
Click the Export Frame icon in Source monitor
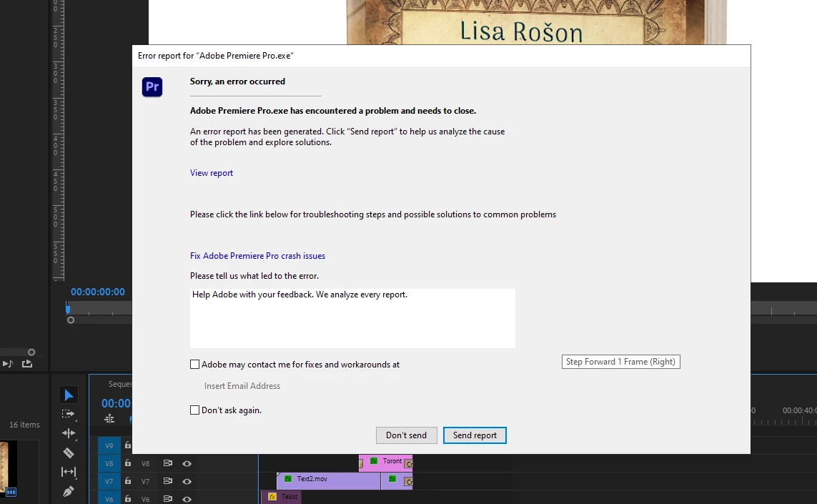point(26,363)
